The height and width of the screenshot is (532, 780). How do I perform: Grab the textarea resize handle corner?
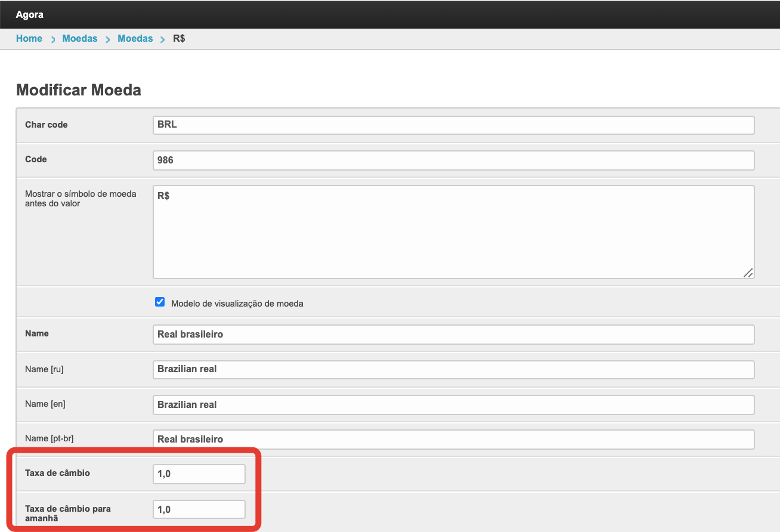[748, 273]
